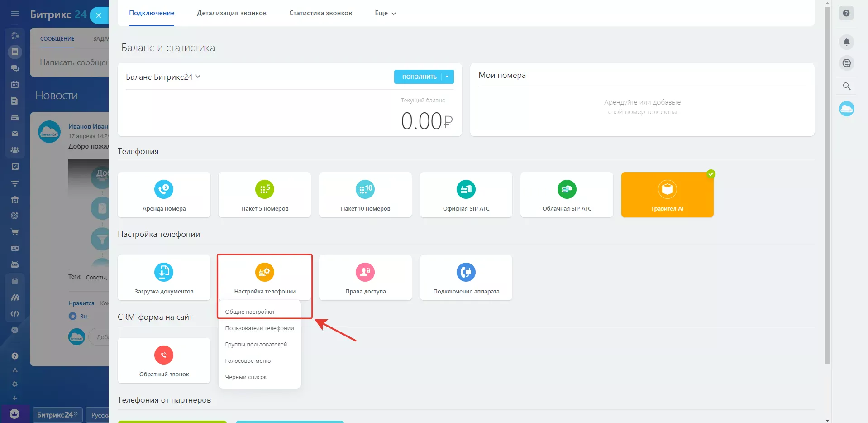Viewport: 868px width, 423px height.
Task: Select Черный список menu item
Action: (x=246, y=377)
